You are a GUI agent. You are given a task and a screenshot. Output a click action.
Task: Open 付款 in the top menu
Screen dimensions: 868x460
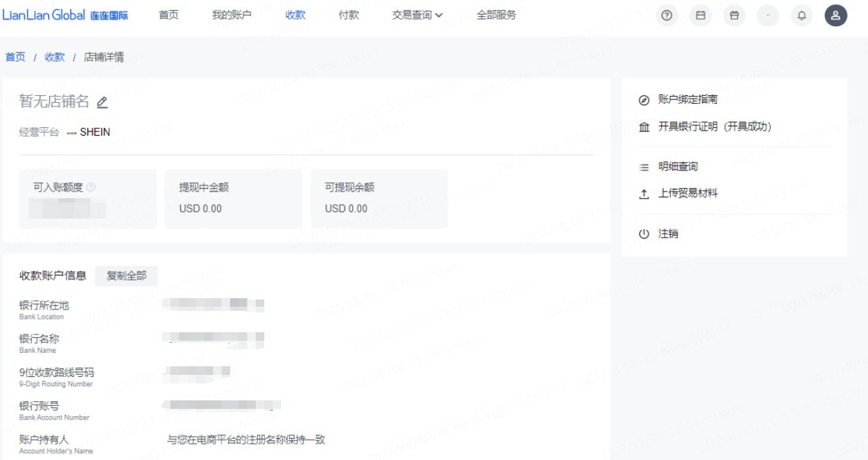tap(349, 15)
